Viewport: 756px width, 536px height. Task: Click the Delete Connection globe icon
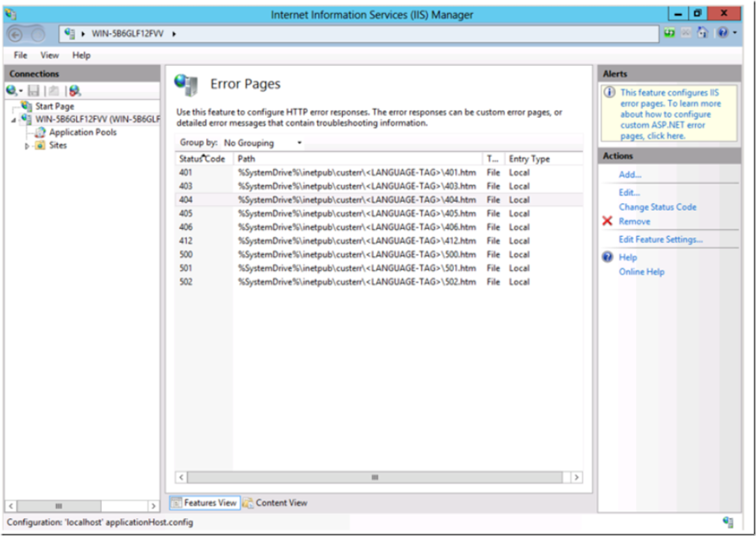pos(75,91)
